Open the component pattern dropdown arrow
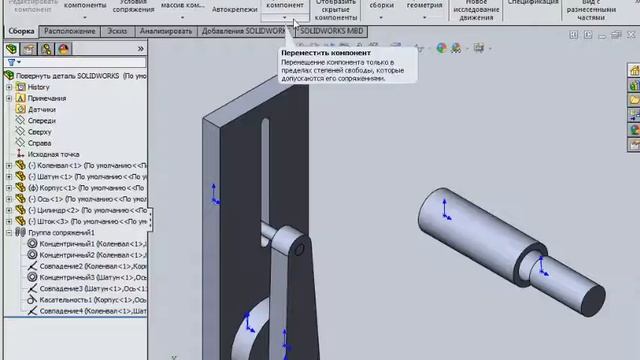 click(182, 18)
